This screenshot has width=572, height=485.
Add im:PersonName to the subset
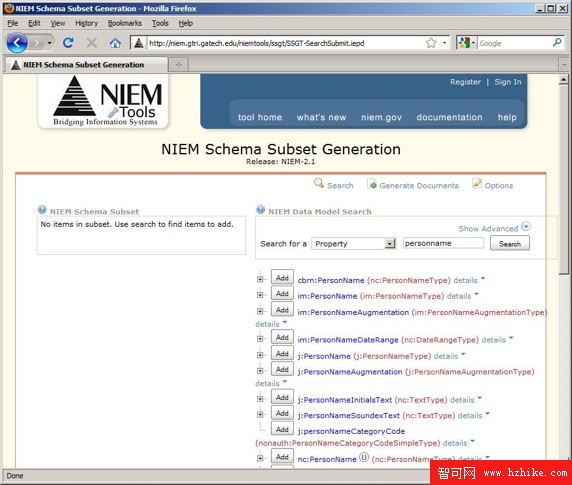(x=282, y=293)
